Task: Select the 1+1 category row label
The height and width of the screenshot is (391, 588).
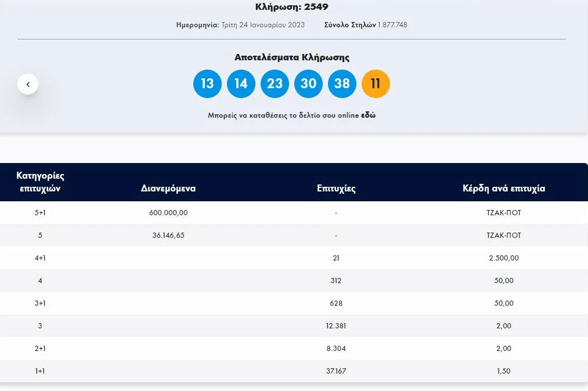Action: click(40, 371)
